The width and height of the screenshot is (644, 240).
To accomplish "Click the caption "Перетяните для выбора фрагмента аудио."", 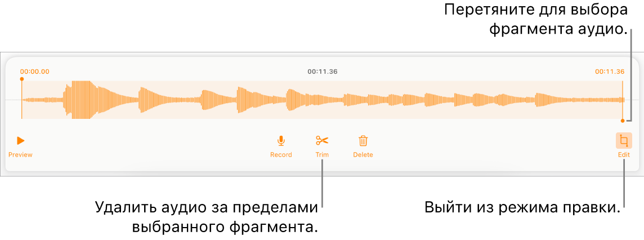I will (x=536, y=20).
